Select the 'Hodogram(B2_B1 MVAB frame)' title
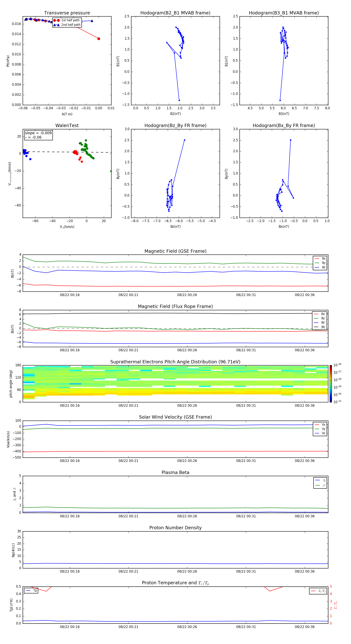The image size is (351, 644). (x=175, y=13)
